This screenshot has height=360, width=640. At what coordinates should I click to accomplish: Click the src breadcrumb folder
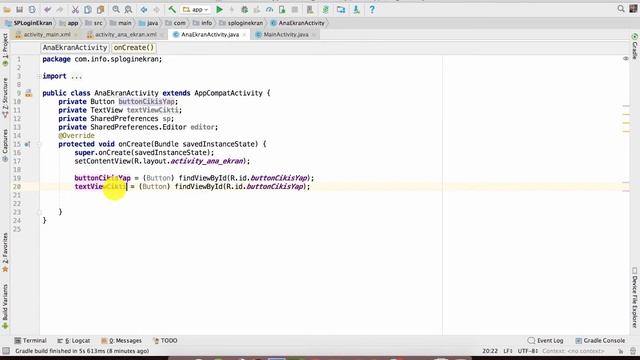click(94, 23)
